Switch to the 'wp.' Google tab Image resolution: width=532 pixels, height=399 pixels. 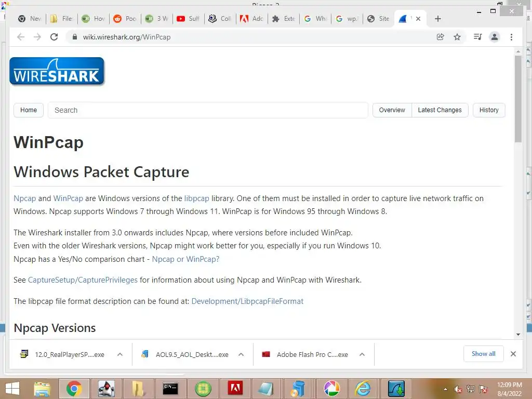pyautogui.click(x=347, y=19)
